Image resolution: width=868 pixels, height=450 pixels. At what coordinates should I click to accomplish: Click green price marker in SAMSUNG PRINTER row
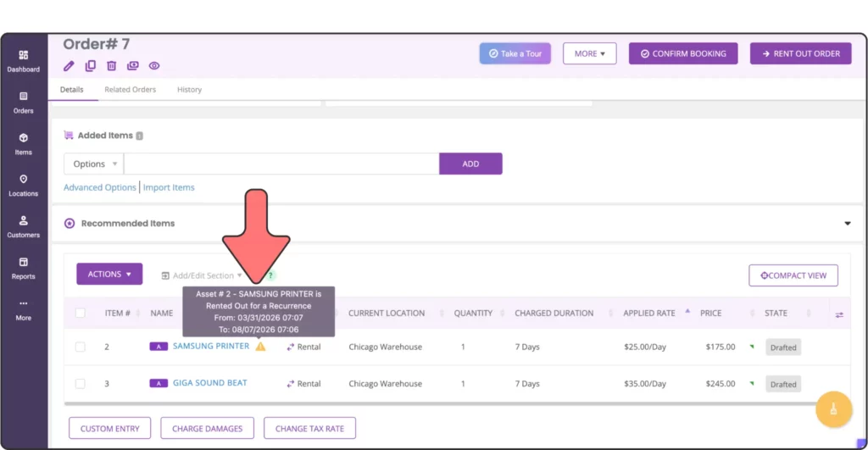coord(752,347)
